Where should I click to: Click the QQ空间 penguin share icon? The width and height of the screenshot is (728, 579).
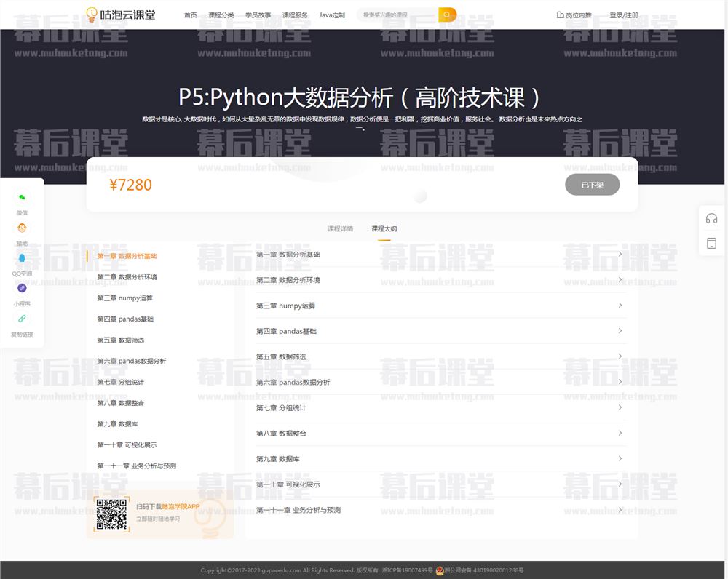pyautogui.click(x=22, y=258)
